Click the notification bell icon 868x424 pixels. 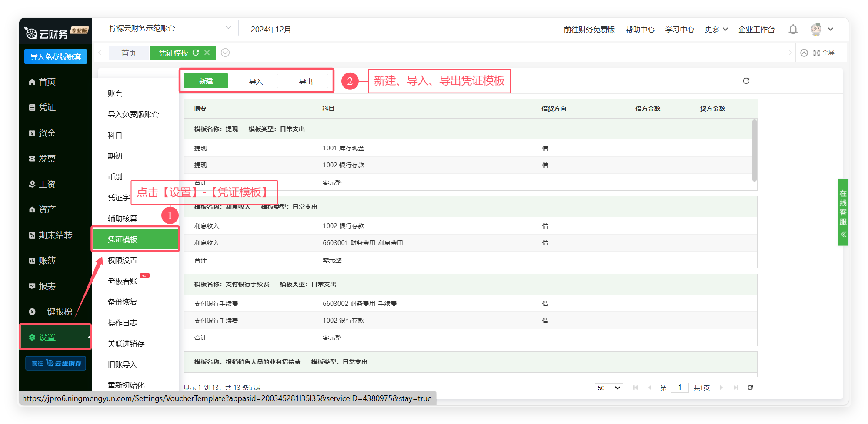click(793, 30)
